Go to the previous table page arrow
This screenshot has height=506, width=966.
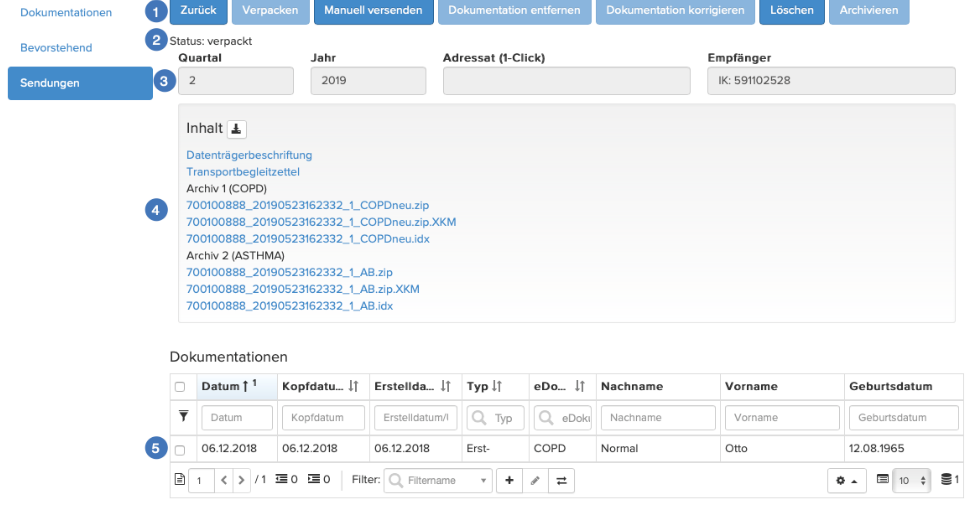click(224, 480)
